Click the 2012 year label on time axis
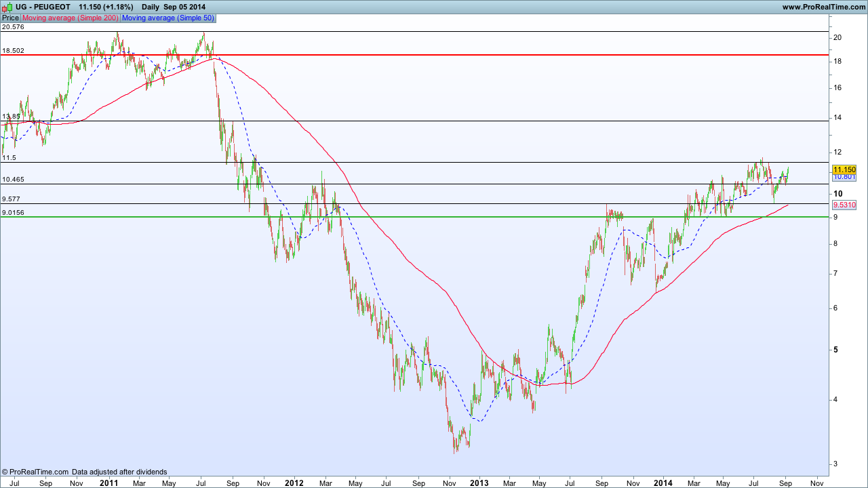This screenshot has width=868, height=488. pos(294,483)
